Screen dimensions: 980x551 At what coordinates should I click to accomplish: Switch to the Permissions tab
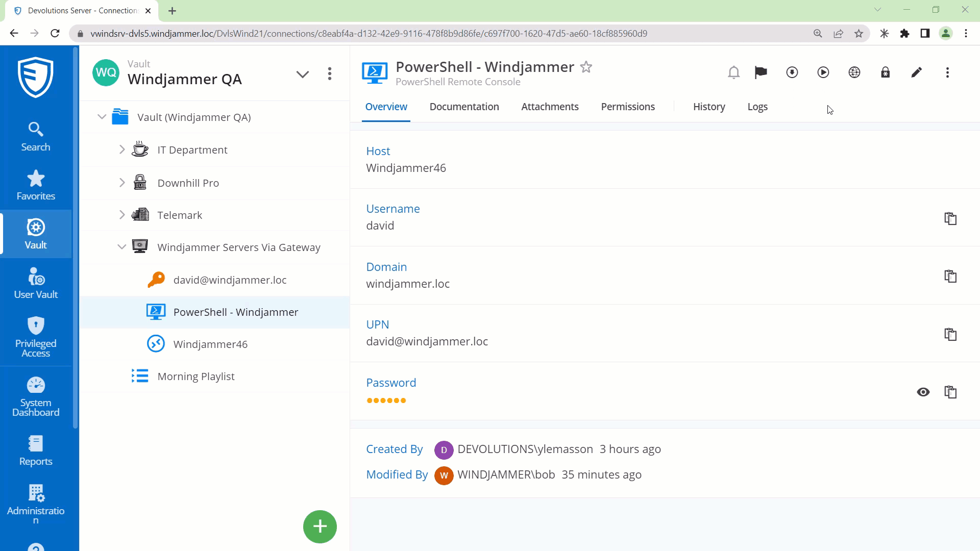coord(628,107)
